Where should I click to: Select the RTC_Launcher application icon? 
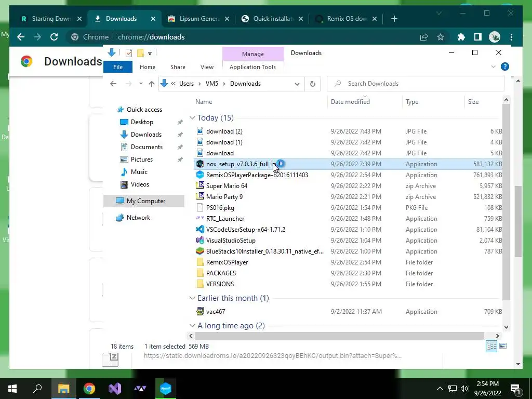click(200, 219)
